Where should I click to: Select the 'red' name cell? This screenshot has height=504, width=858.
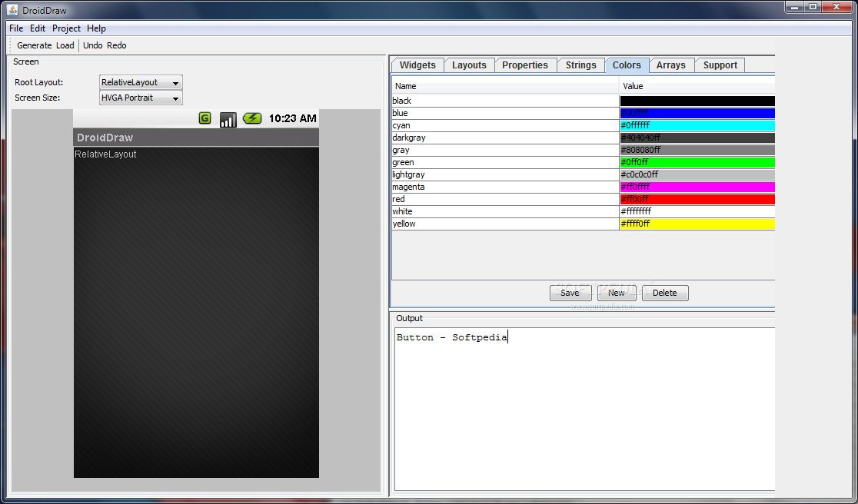point(505,199)
